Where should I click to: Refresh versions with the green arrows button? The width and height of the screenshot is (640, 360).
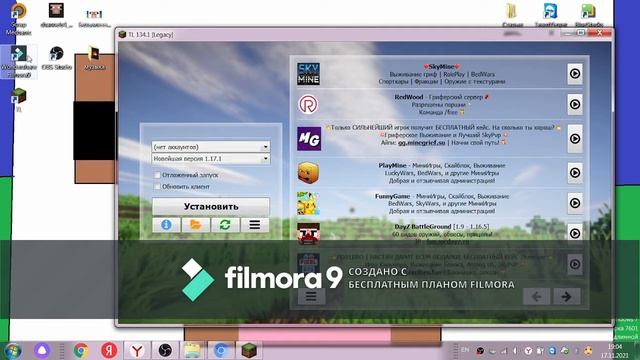tap(225, 224)
